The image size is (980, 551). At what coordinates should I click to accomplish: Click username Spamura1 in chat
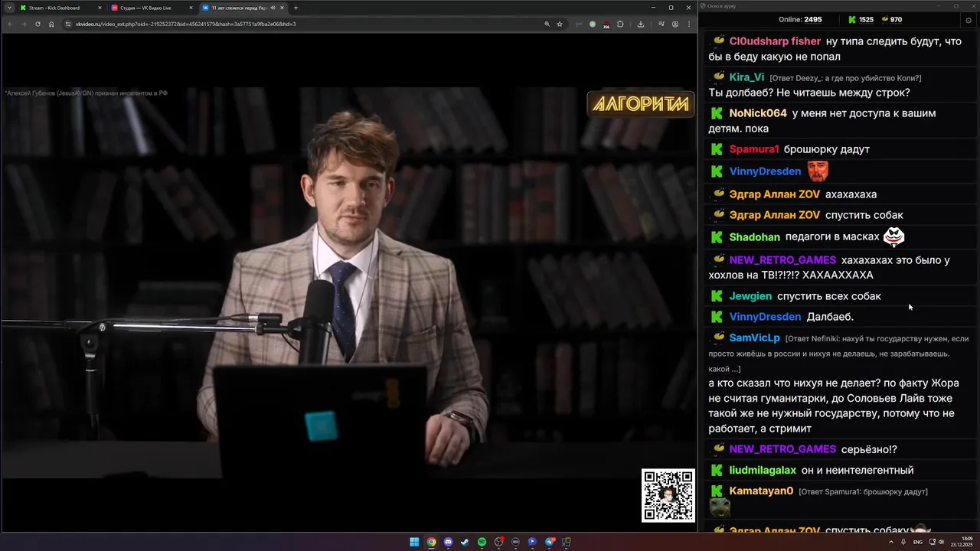[754, 149]
